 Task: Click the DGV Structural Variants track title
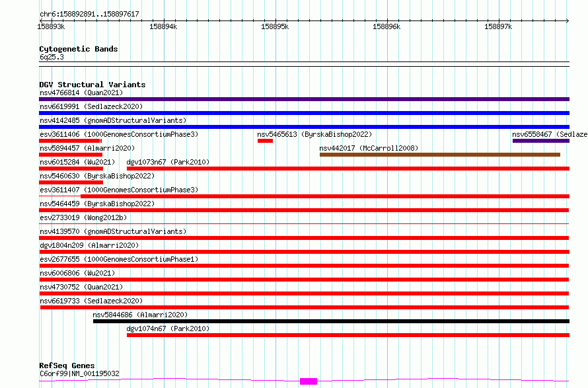click(92, 85)
